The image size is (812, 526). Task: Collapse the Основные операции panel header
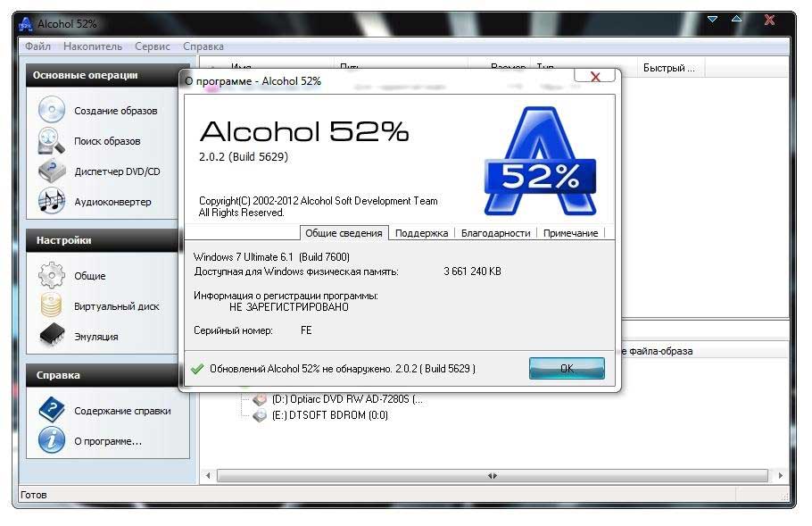tap(102, 75)
